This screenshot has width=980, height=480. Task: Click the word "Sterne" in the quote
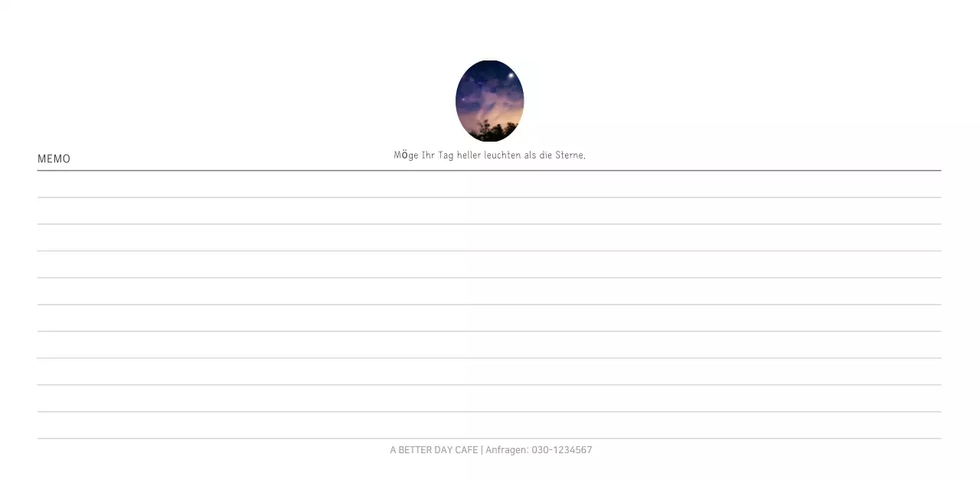click(569, 155)
